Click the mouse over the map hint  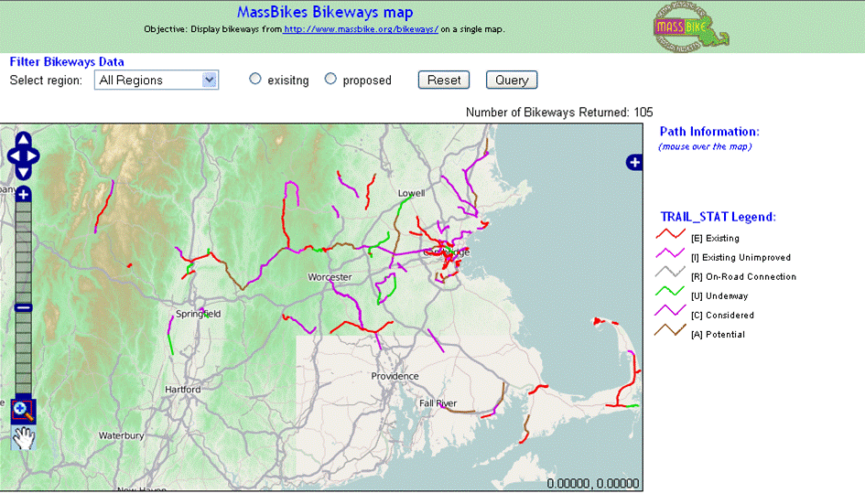pos(705,146)
